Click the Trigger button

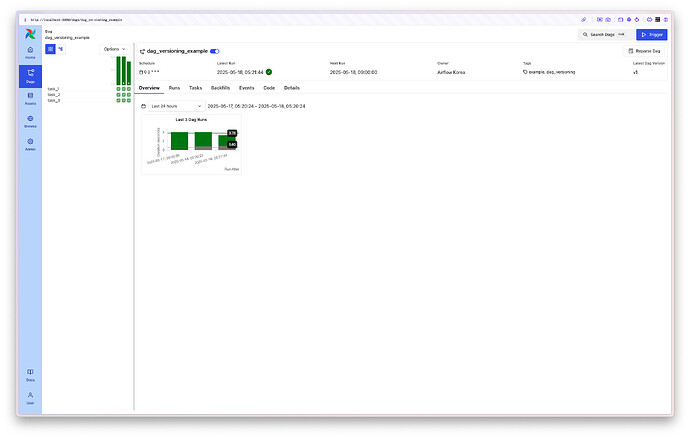650,34
